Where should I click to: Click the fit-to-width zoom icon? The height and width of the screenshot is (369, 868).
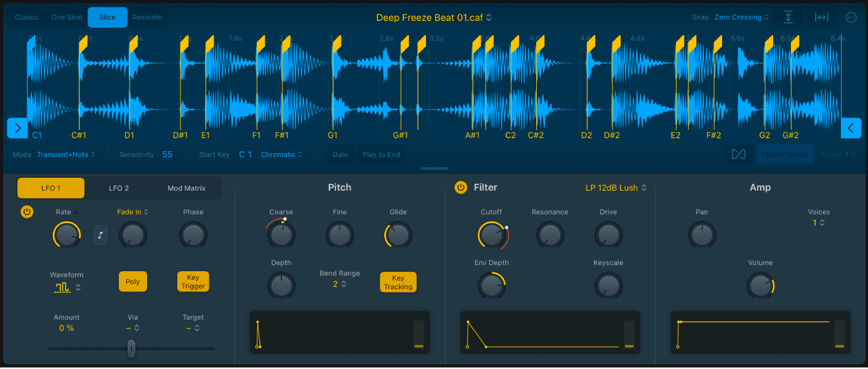pyautogui.click(x=821, y=17)
